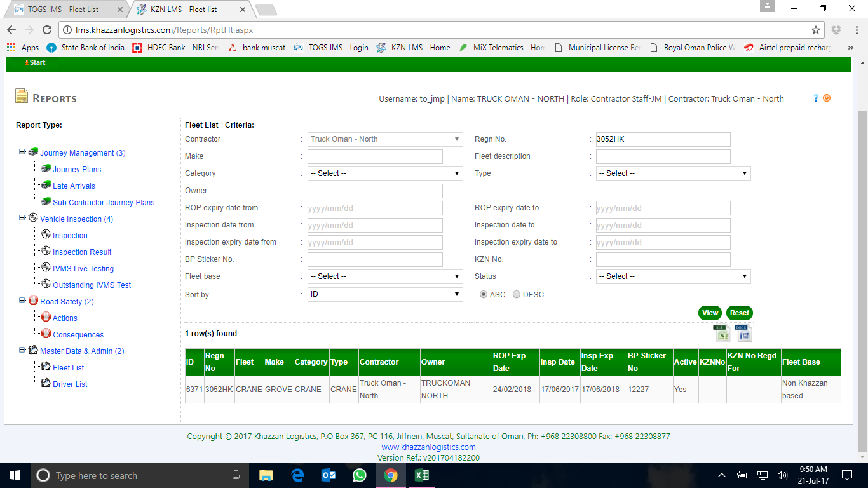Click the orange logout power icon
The width and height of the screenshot is (868, 488).
[x=827, y=98]
